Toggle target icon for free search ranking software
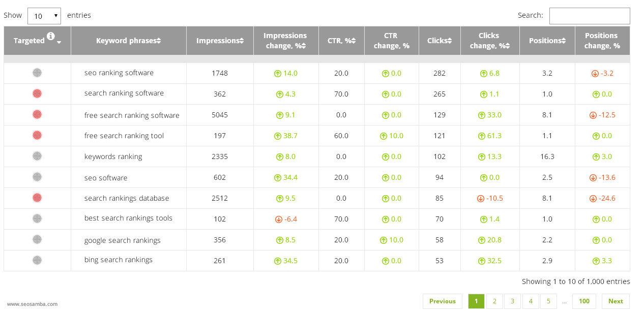The height and width of the screenshot is (314, 644). 37,114
